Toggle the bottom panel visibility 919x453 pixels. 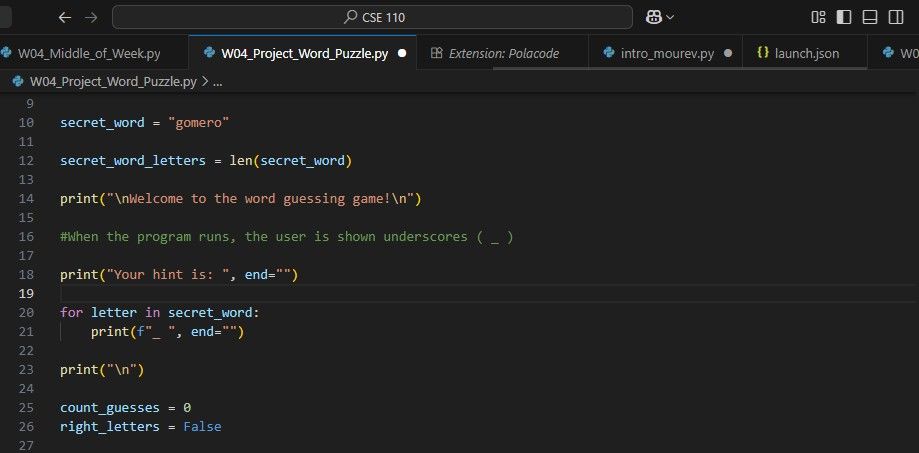coord(870,17)
